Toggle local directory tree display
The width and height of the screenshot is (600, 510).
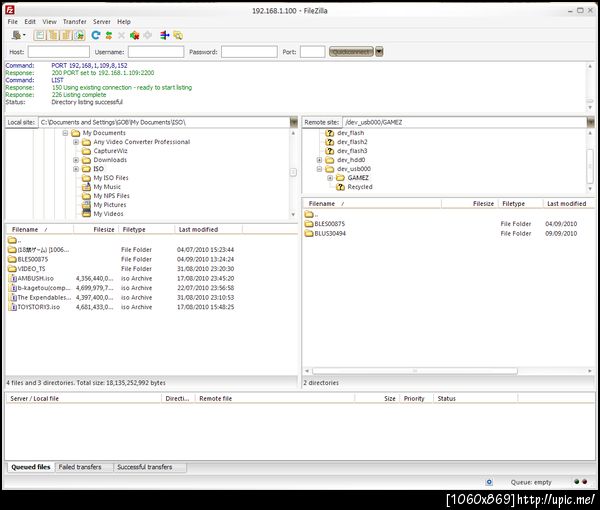point(53,35)
